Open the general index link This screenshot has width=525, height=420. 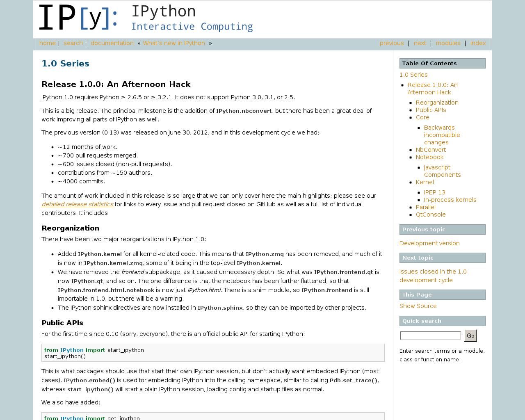[x=478, y=43]
